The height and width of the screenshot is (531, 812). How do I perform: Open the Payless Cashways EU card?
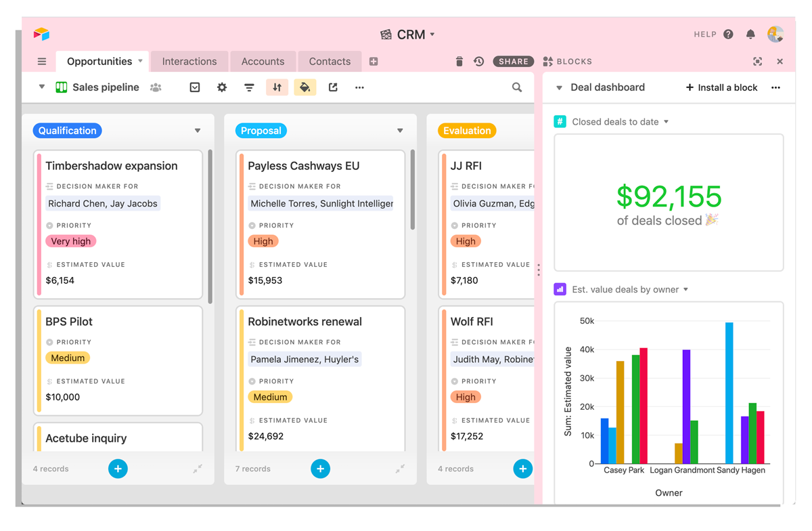(x=321, y=225)
